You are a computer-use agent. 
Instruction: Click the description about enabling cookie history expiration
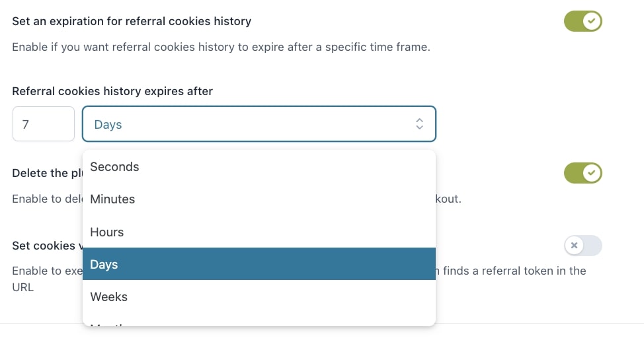point(221,47)
